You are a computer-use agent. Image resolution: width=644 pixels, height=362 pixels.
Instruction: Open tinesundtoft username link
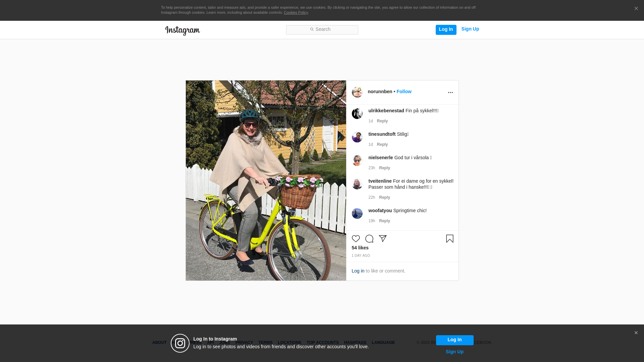[x=382, y=134]
